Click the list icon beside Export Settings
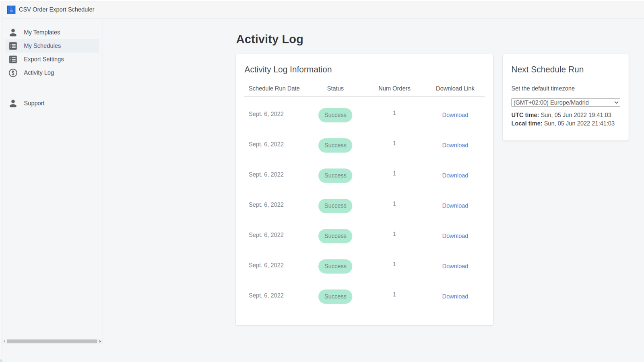 pos(13,59)
